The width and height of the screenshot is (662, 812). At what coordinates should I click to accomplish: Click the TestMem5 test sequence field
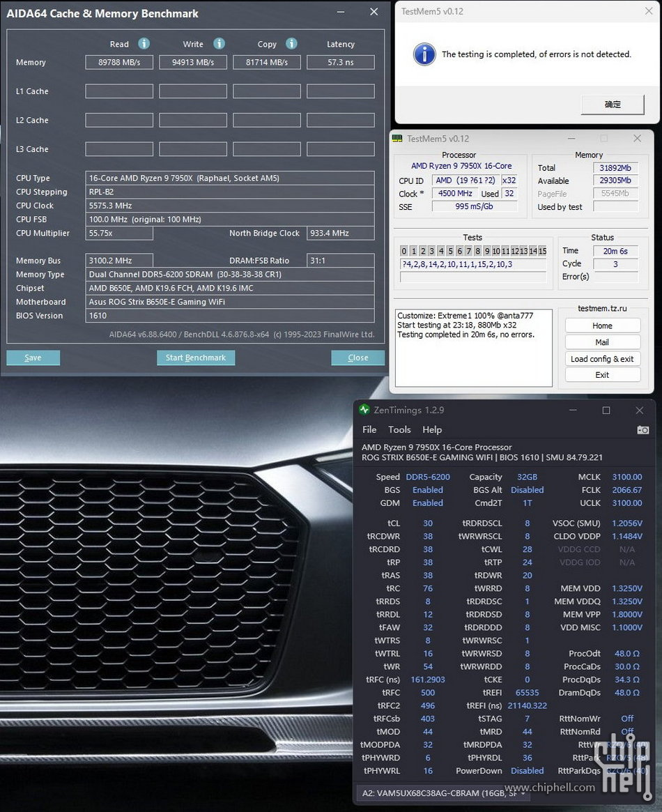click(474, 264)
